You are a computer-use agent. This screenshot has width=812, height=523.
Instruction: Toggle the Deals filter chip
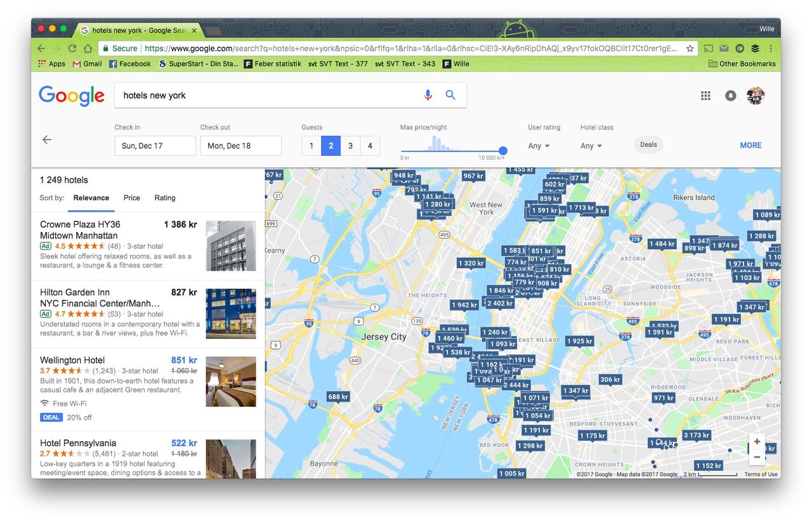[x=648, y=145]
